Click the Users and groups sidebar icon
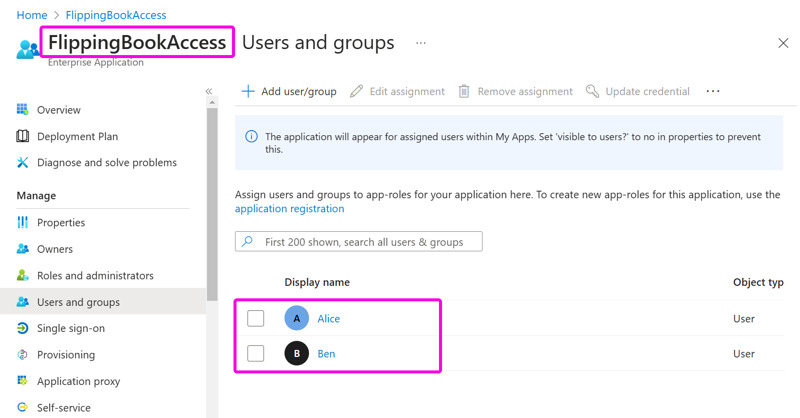 click(22, 302)
